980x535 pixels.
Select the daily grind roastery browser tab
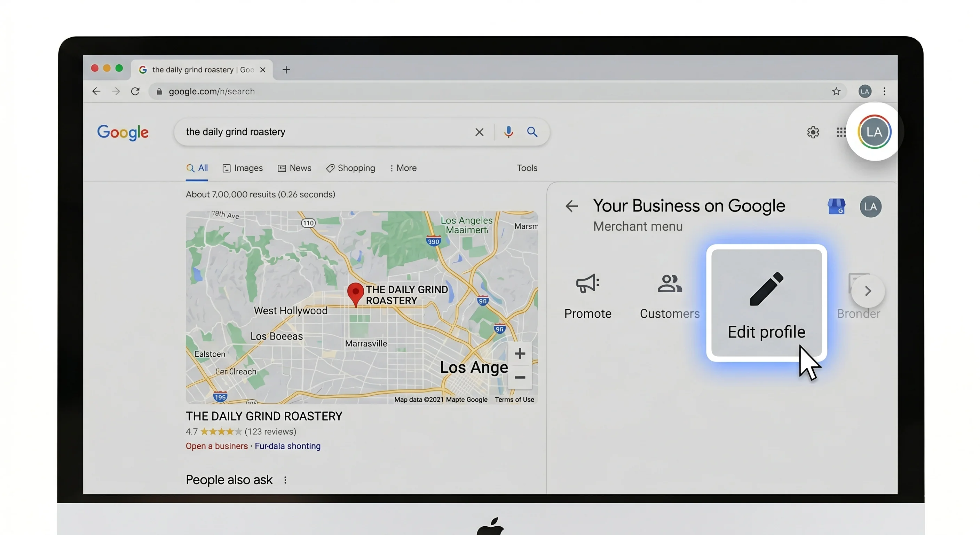[202, 70]
